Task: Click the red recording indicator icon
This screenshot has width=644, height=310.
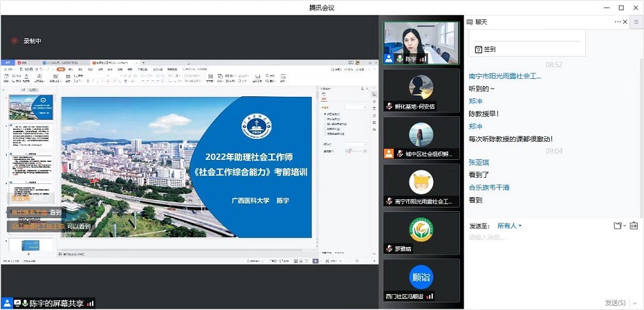Action: [13, 41]
